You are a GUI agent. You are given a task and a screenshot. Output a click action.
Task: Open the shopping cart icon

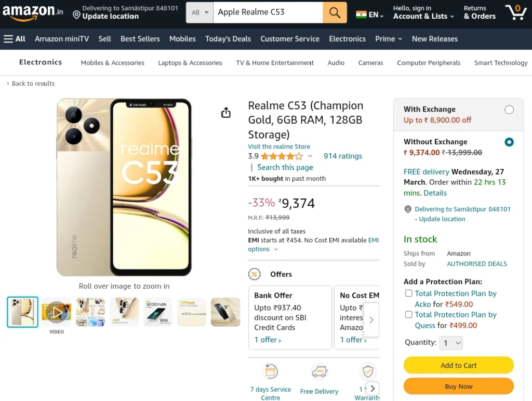pyautogui.click(x=516, y=12)
